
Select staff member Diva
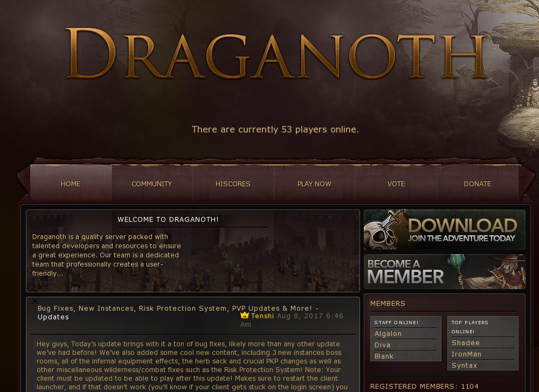pos(382,345)
